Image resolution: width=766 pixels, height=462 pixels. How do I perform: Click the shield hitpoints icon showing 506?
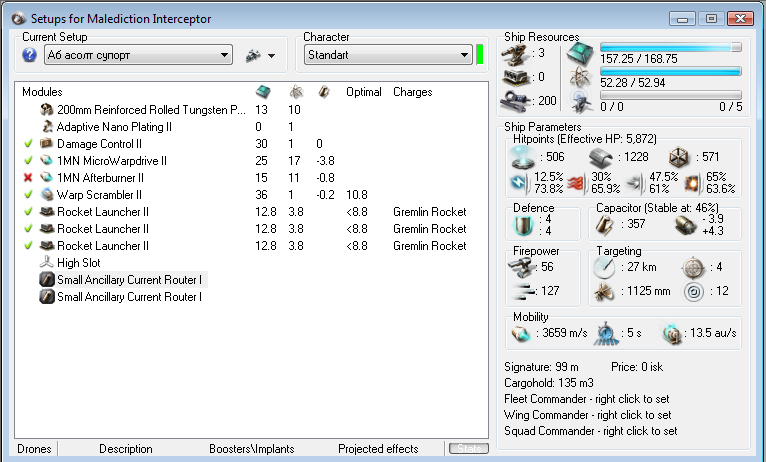(x=520, y=156)
